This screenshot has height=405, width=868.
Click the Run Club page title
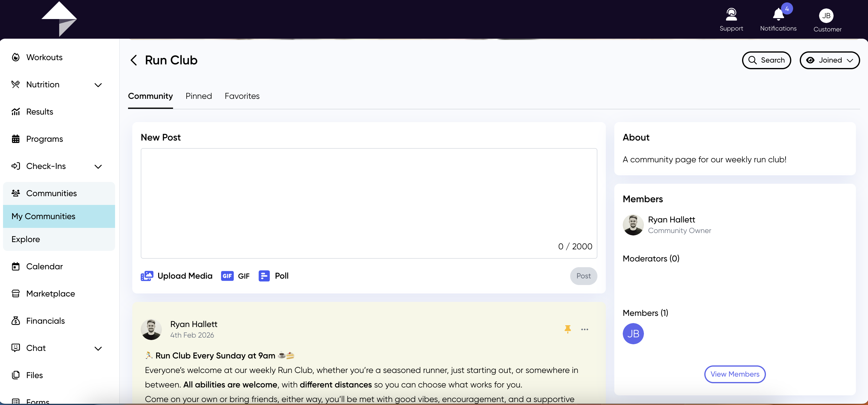coord(171,60)
